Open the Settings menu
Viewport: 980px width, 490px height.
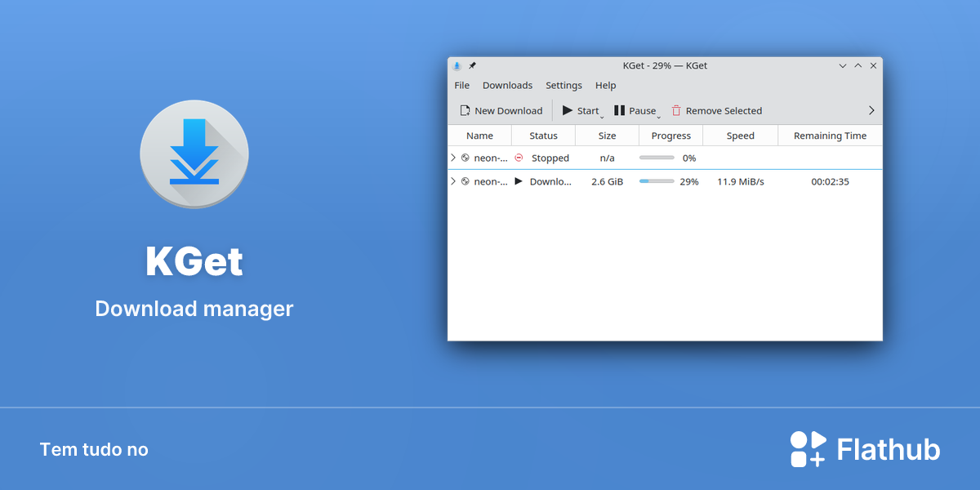563,85
